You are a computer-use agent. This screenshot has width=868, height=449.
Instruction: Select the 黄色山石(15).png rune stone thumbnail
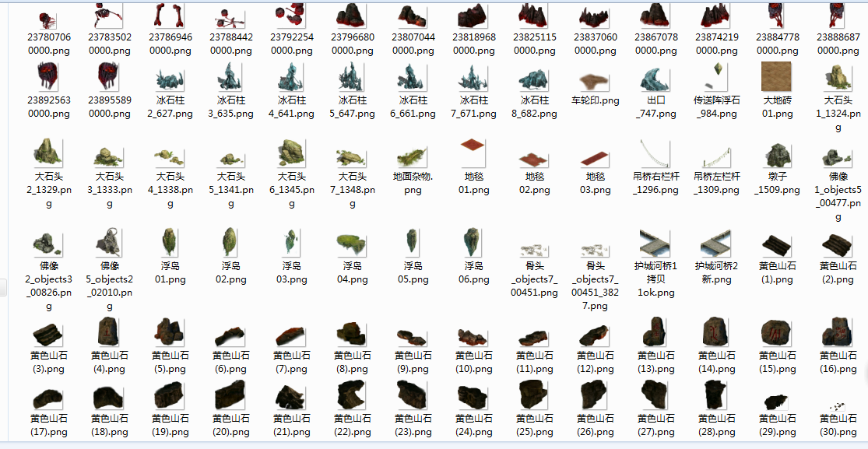778,331
